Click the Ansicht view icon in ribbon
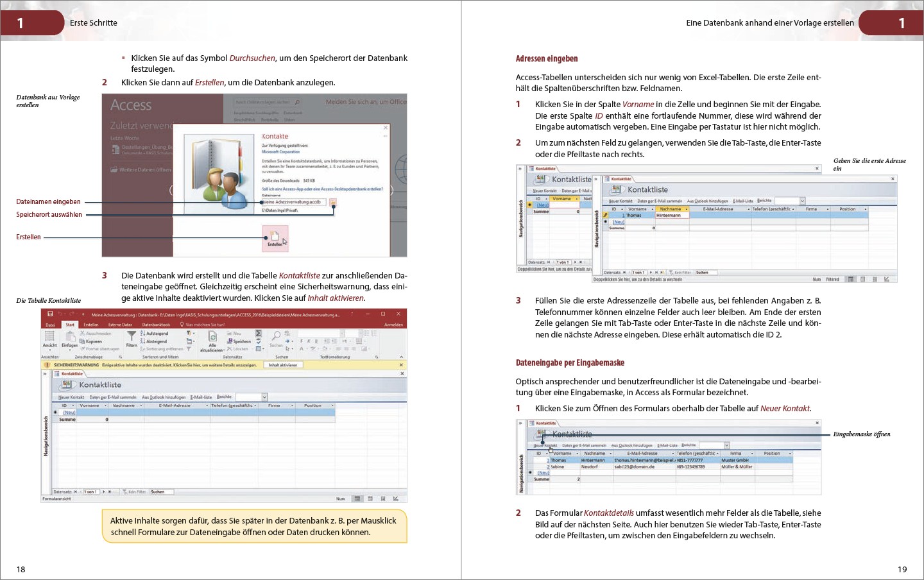Screen dimensions: 924x580 point(49,336)
